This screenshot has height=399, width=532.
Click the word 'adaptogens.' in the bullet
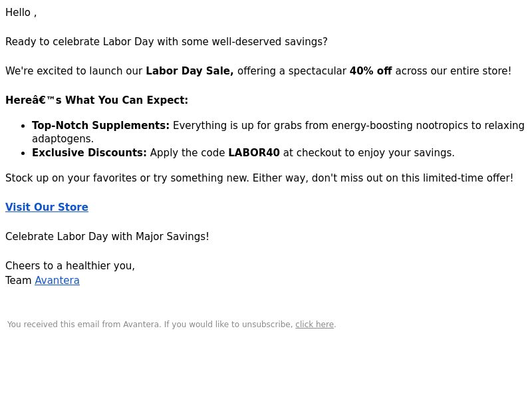pyautogui.click(x=63, y=139)
